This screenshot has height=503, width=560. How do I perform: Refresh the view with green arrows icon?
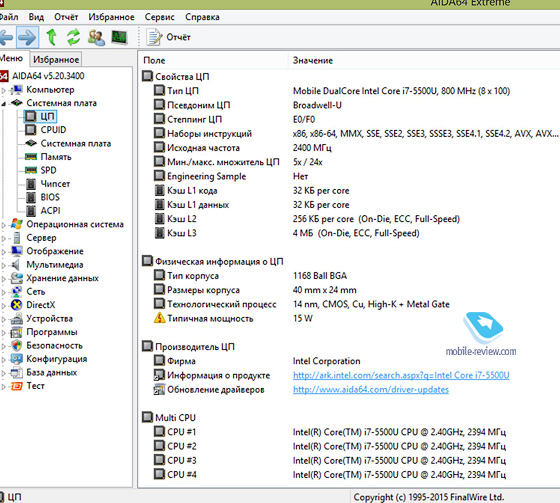point(74,37)
